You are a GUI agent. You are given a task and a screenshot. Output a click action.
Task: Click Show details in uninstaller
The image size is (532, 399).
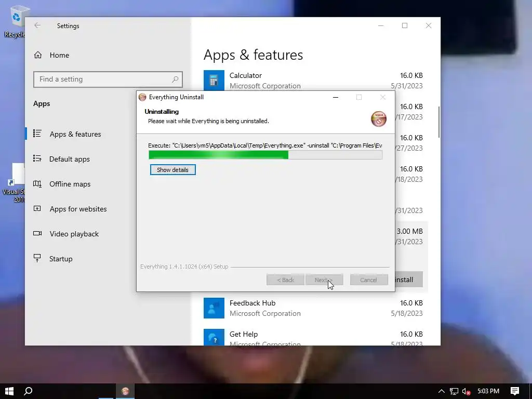click(x=172, y=170)
